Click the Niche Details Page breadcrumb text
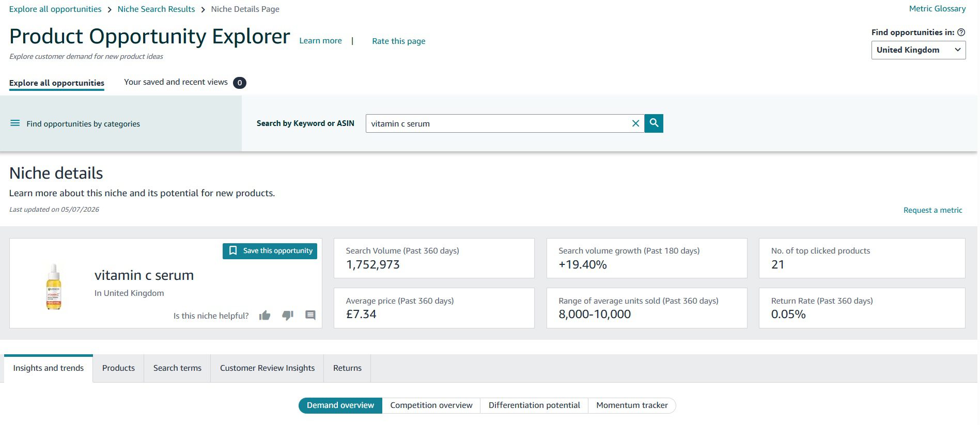This screenshot has width=980, height=425. pos(245,9)
